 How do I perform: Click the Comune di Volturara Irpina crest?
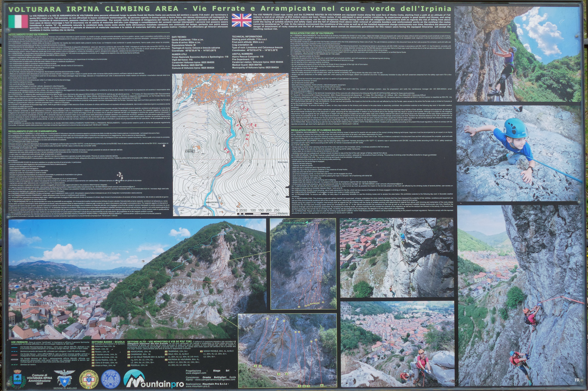pos(18,379)
